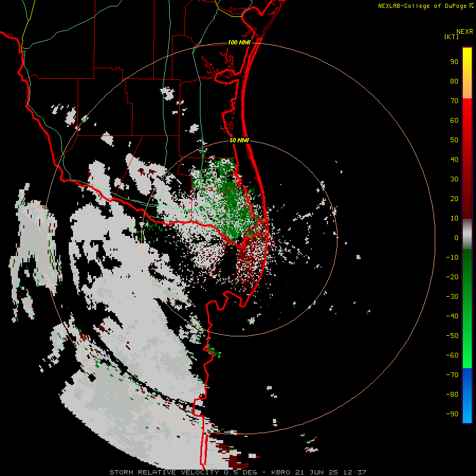Click the 12:37 timestamp in caption
The image size is (476, 476).
point(354,472)
